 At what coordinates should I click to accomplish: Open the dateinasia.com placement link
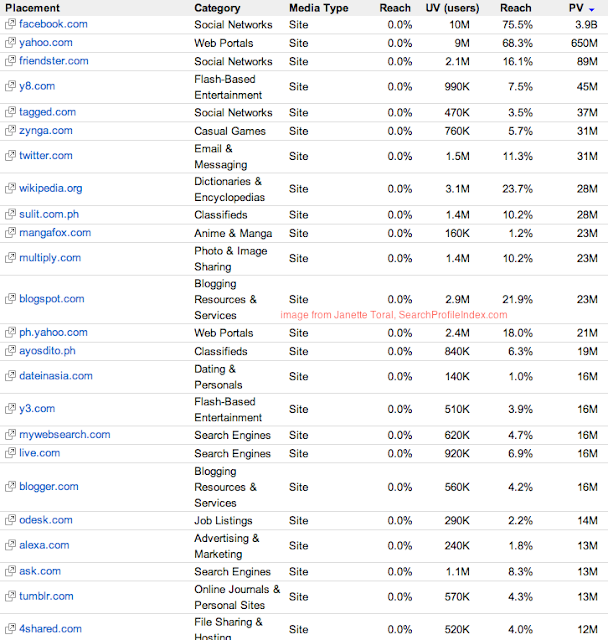pyautogui.click(x=56, y=376)
